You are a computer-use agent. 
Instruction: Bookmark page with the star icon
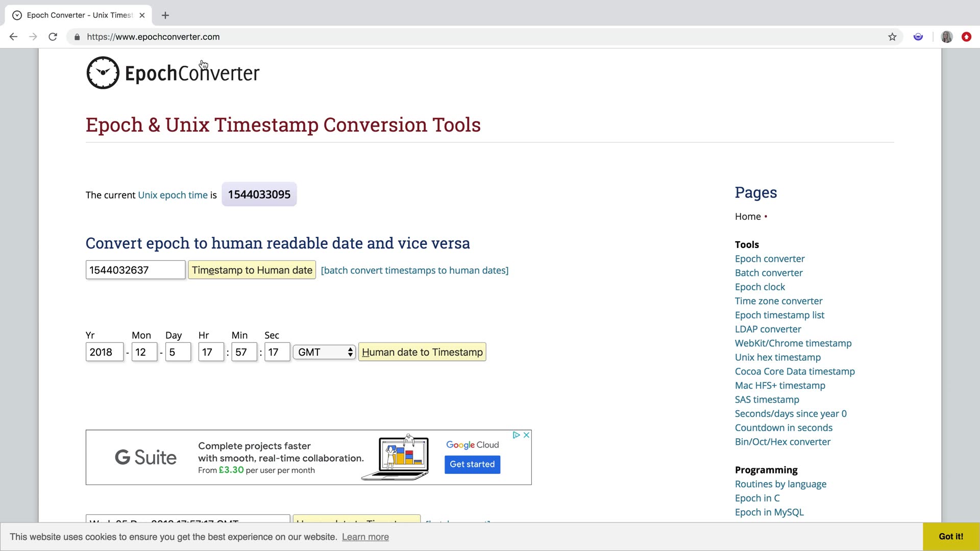(892, 37)
